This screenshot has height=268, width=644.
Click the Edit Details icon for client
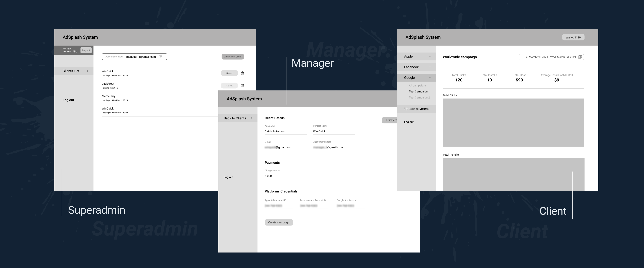(391, 120)
